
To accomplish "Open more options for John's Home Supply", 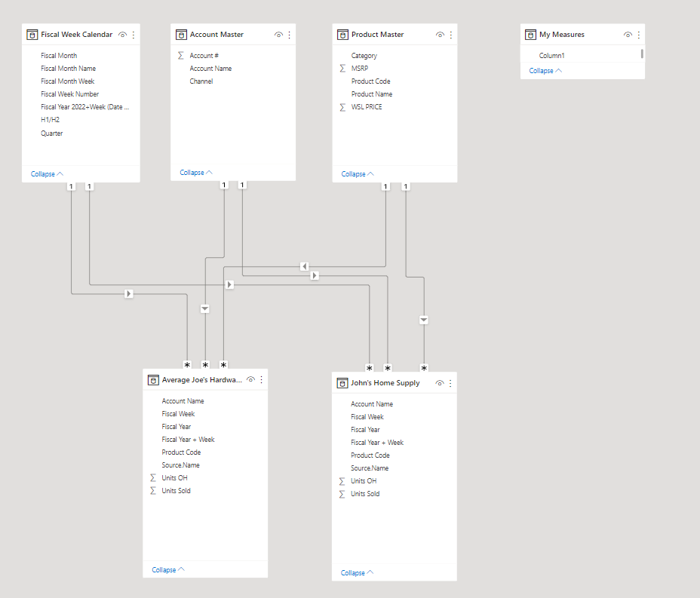I will pyautogui.click(x=450, y=383).
